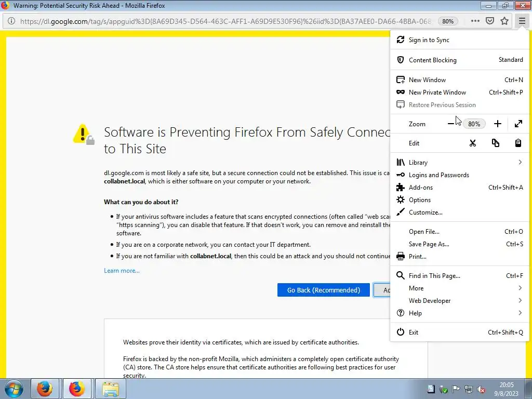532x399 pixels.
Task: Click the network tray icon
Action: [469, 390]
